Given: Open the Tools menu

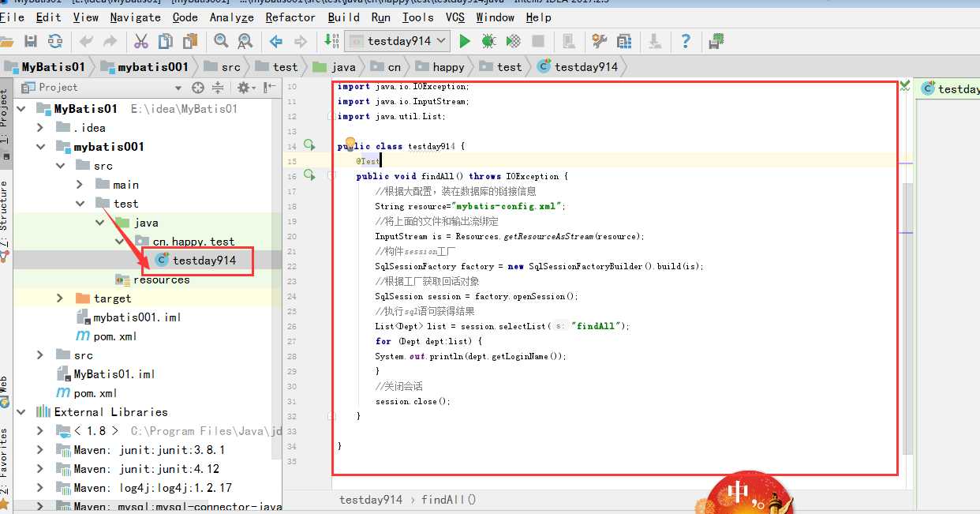Looking at the screenshot, I should coord(417,17).
